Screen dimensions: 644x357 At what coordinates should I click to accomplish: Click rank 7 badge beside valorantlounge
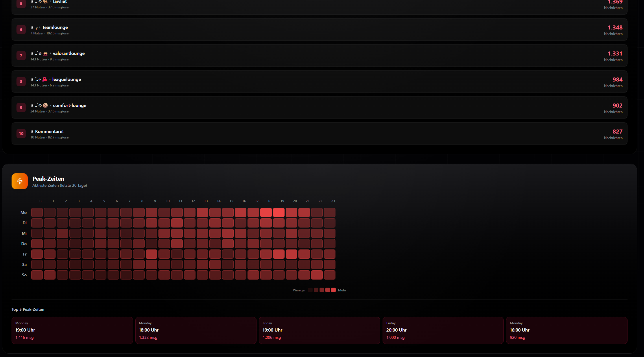pyautogui.click(x=21, y=56)
